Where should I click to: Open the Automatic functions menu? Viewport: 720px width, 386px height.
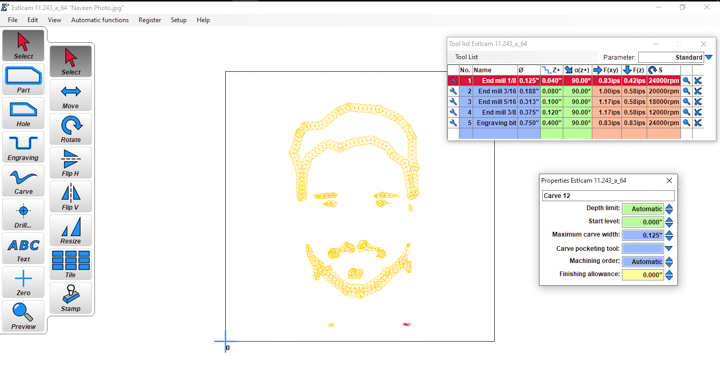pyautogui.click(x=100, y=20)
